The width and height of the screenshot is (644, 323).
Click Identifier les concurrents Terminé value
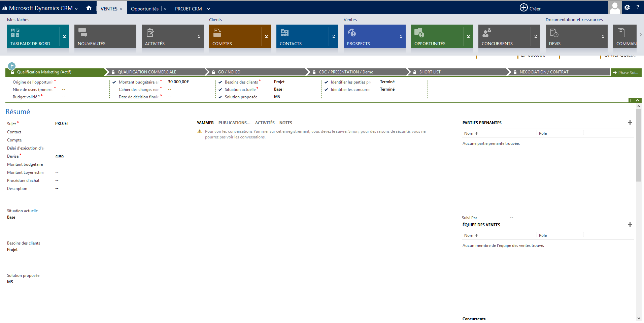point(387,89)
